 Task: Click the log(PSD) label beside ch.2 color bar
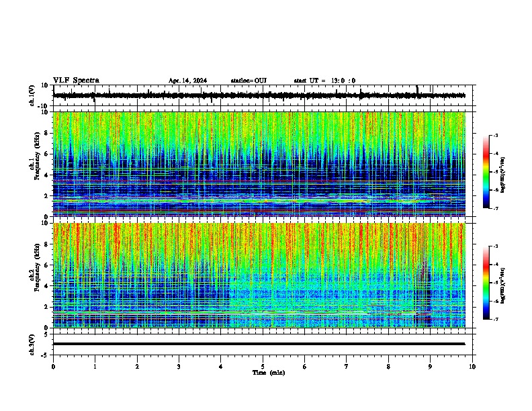click(503, 285)
